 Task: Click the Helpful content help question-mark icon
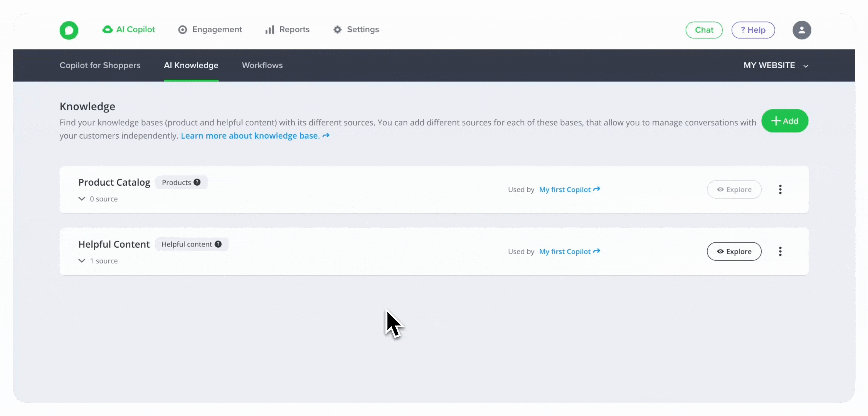pyautogui.click(x=218, y=244)
